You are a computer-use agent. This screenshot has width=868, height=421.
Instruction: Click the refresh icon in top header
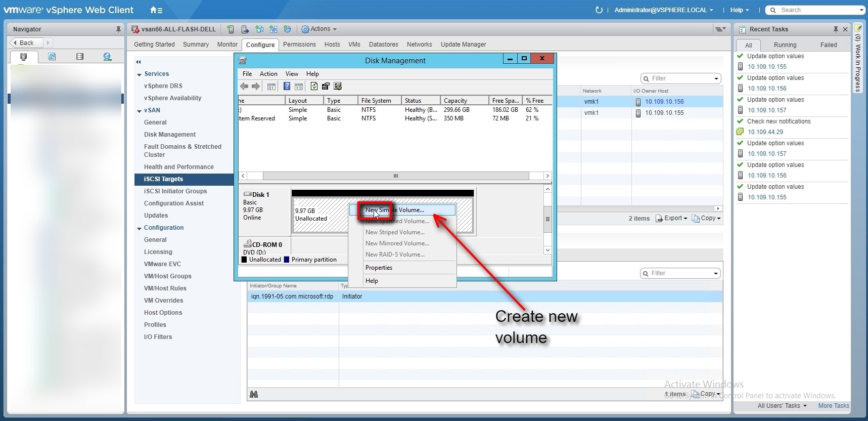(599, 10)
